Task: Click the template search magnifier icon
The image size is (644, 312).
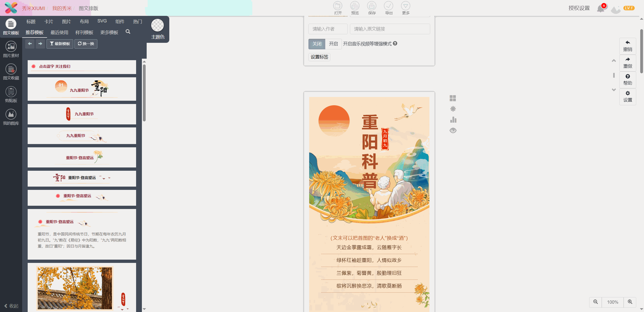Action: tap(128, 32)
